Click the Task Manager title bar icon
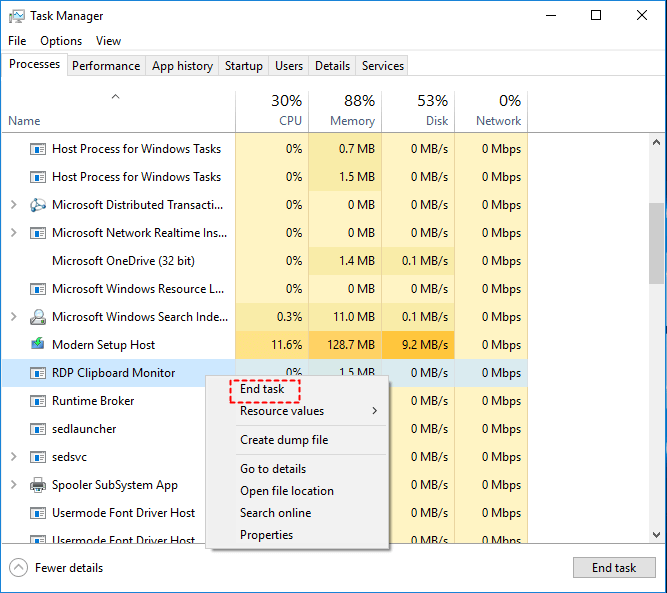Viewport: 667px width, 593px height. point(17,16)
